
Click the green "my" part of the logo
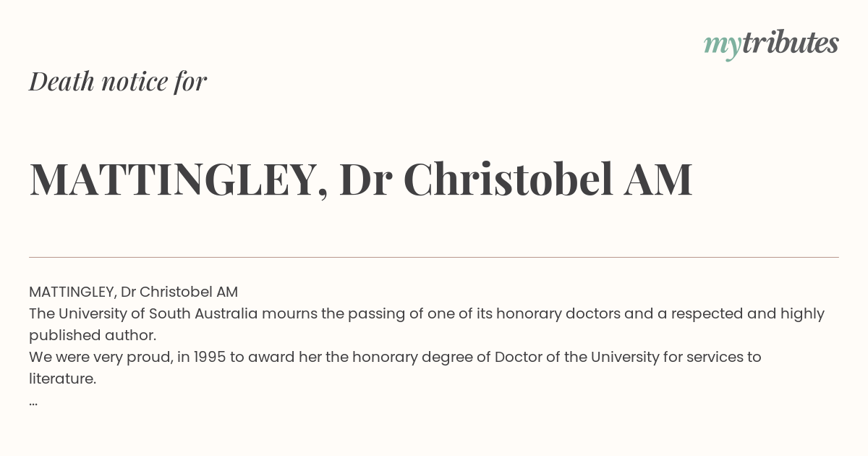tap(723, 47)
